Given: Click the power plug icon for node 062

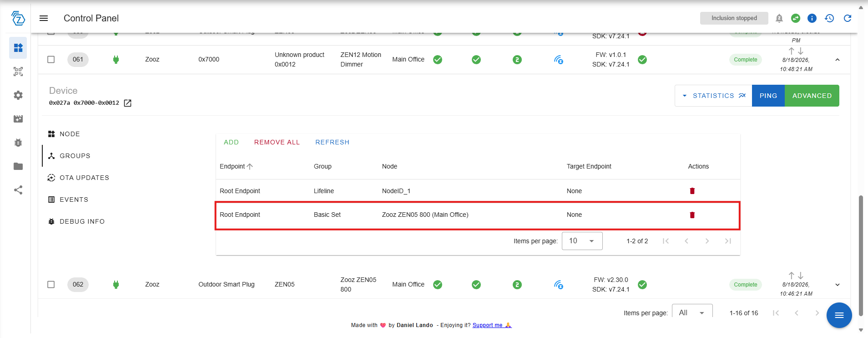Looking at the screenshot, I should point(116,285).
